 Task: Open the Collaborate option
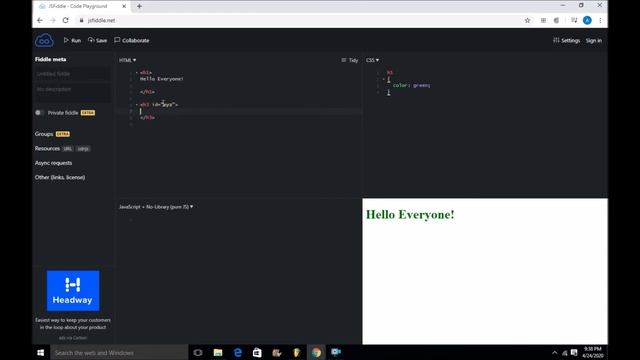[x=132, y=40]
